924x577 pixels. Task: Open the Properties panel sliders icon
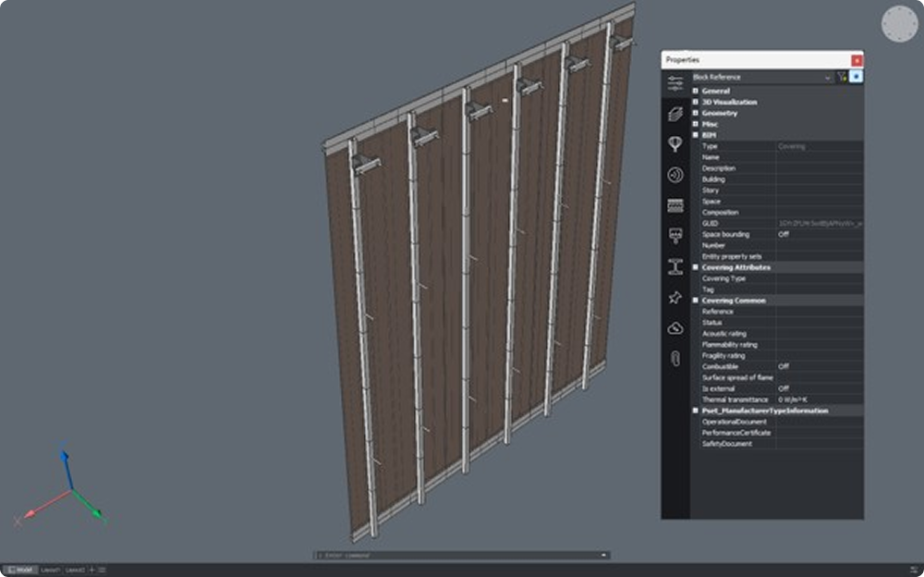coord(675,82)
